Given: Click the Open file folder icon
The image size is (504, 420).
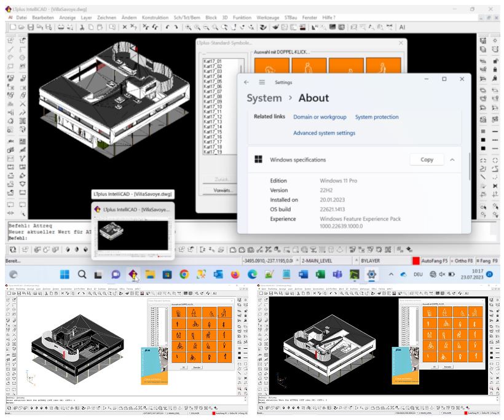Looking at the screenshot, I should tap(22, 27).
